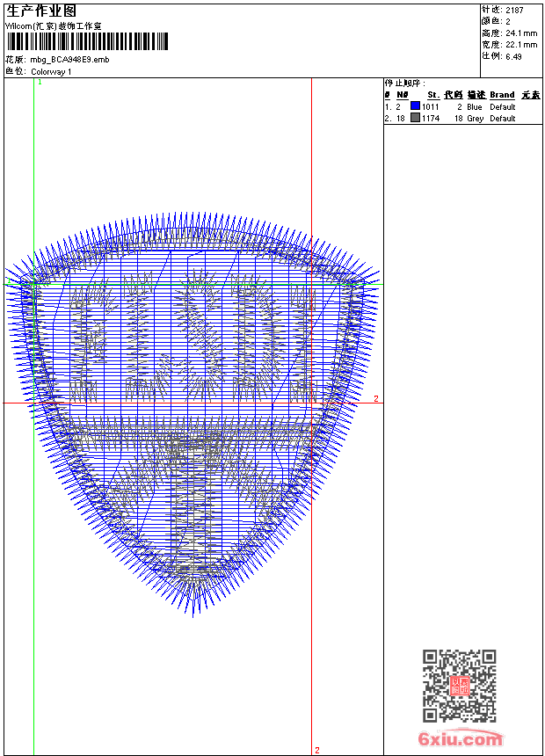Click the stitch count value 2187
The width and height of the screenshot is (545, 756).
tap(514, 10)
